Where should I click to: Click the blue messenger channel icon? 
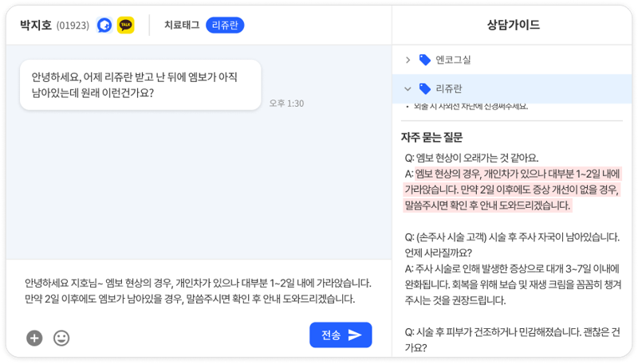coord(104,25)
